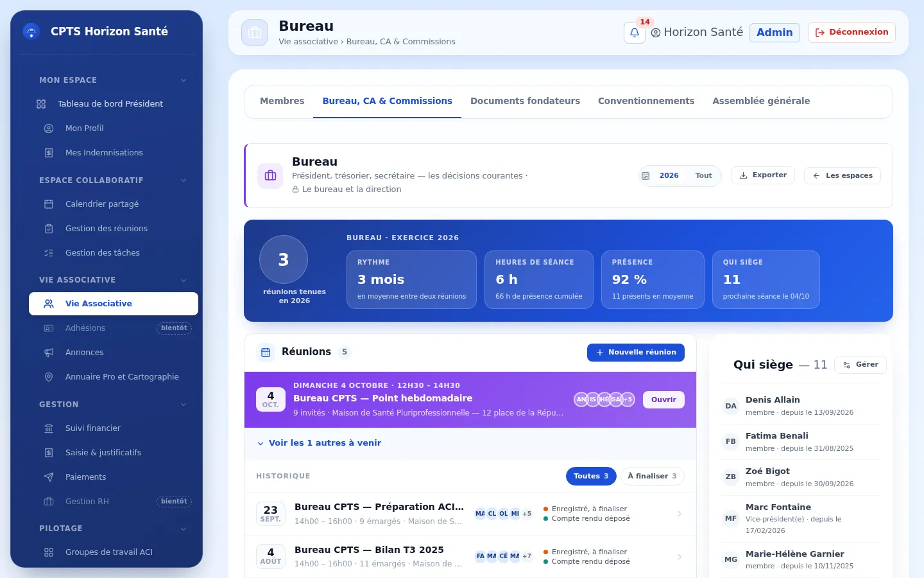
Task: Click the Paiements paper plane icon
Action: click(49, 477)
